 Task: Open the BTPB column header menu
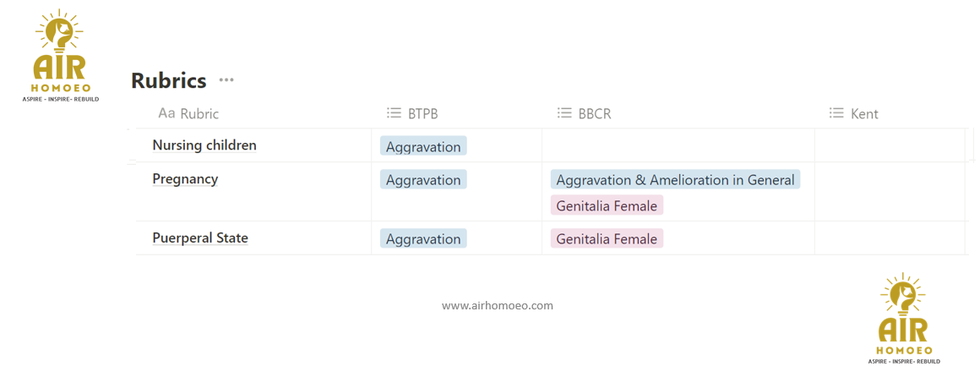422,113
